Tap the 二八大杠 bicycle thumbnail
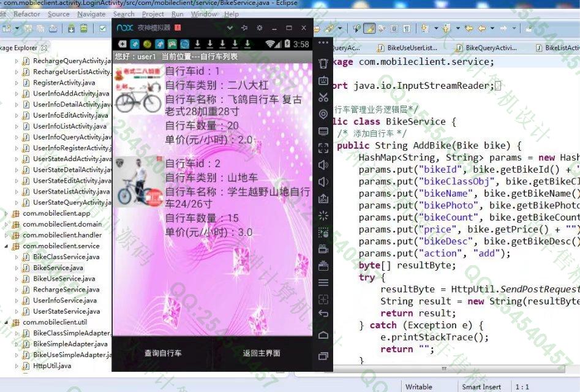The width and height of the screenshot is (580, 392). point(138,91)
